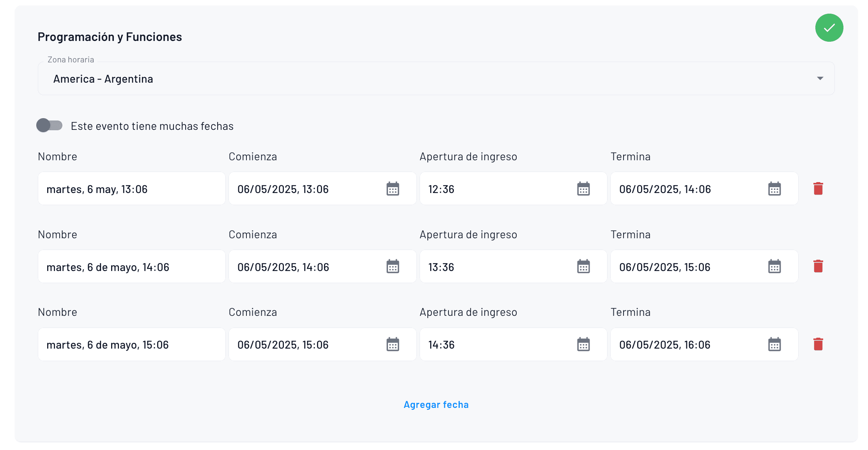Select the Programación y Funciones heading
The image size is (868, 450).
(110, 36)
